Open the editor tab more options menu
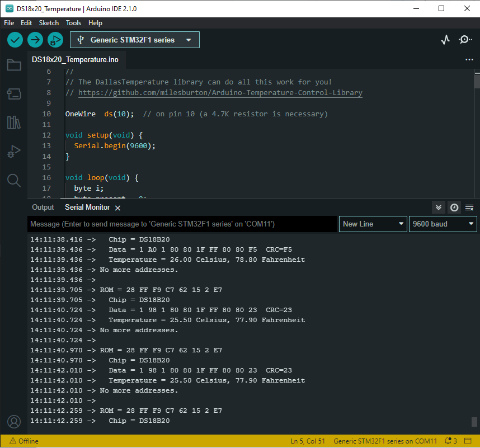This screenshot has width=480, height=448. (469, 60)
